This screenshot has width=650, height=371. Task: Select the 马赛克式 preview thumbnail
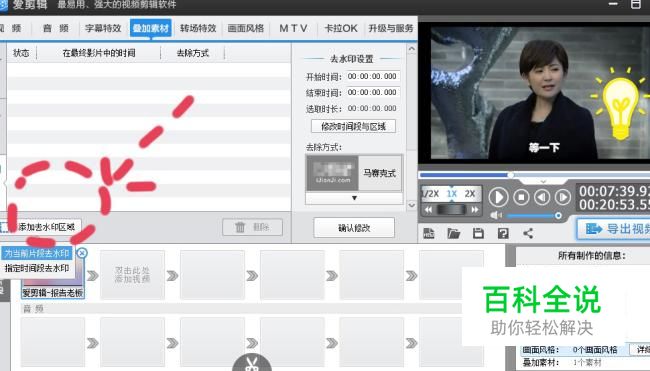pyautogui.click(x=332, y=173)
